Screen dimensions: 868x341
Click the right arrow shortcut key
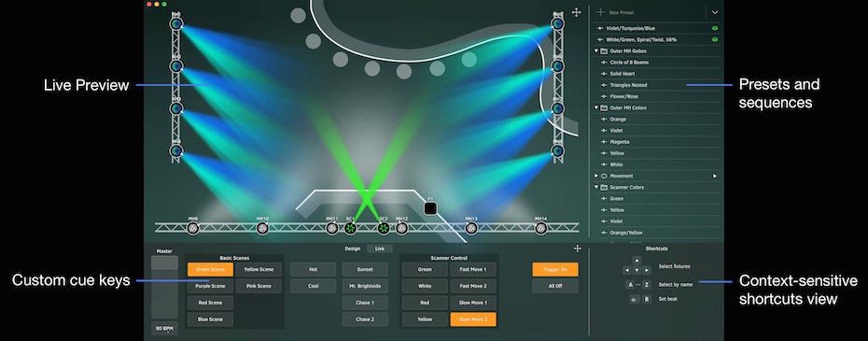647,270
